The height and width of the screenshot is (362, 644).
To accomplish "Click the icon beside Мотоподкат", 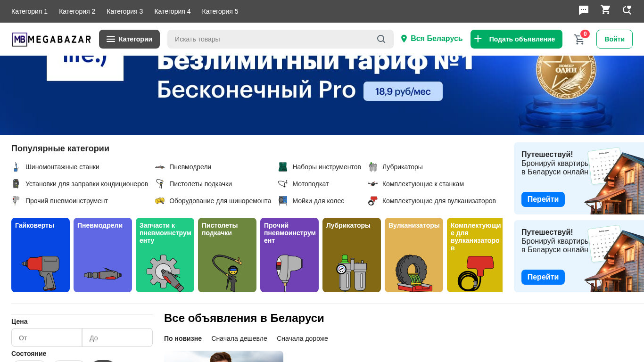I will 283,184.
